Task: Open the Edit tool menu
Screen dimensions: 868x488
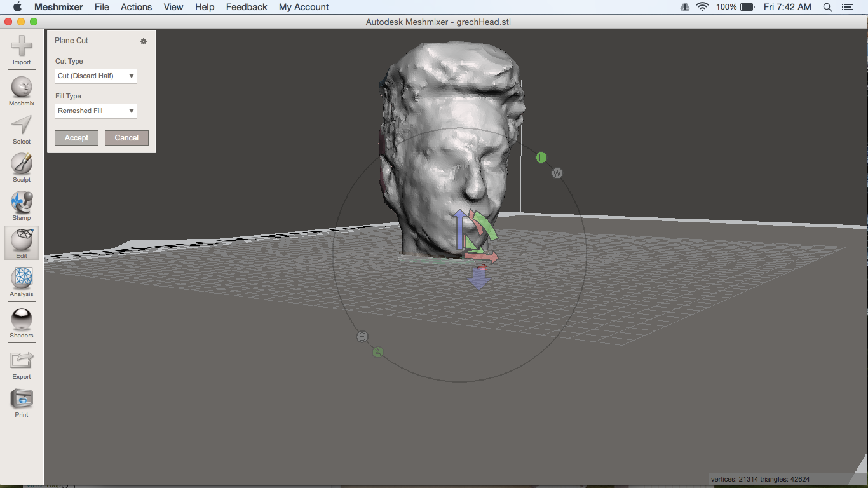Action: [22, 243]
